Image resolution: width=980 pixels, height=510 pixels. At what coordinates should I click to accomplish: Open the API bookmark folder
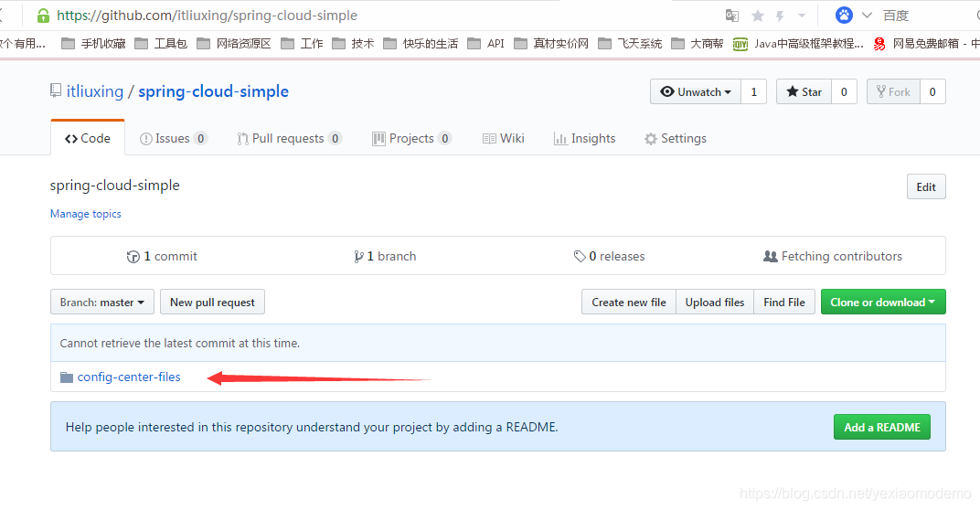[x=486, y=44]
